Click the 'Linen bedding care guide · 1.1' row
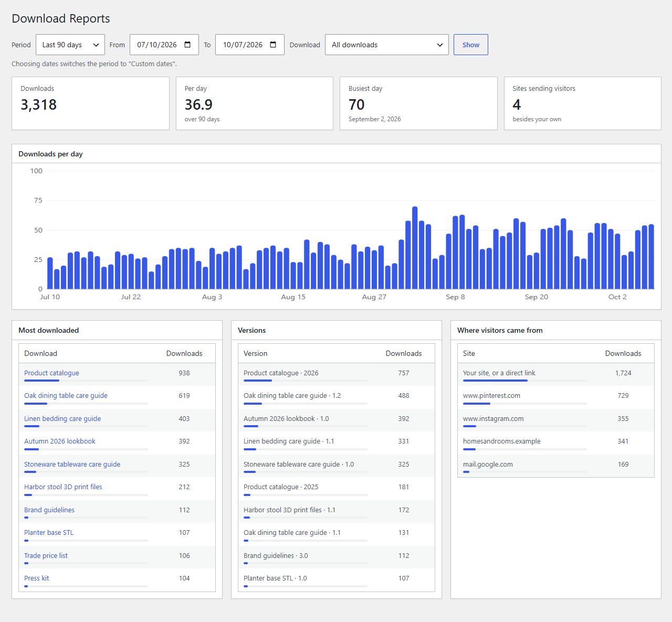The width and height of the screenshot is (672, 622). click(337, 443)
